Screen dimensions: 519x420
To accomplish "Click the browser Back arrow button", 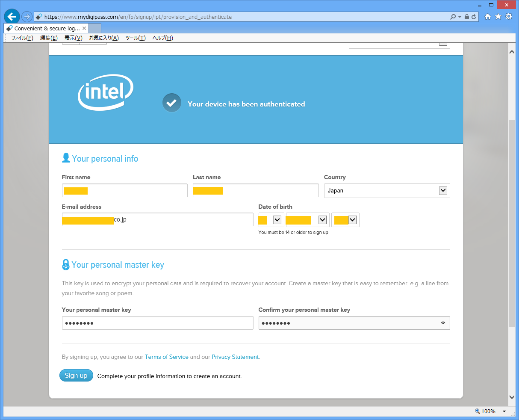I will pyautogui.click(x=12, y=17).
